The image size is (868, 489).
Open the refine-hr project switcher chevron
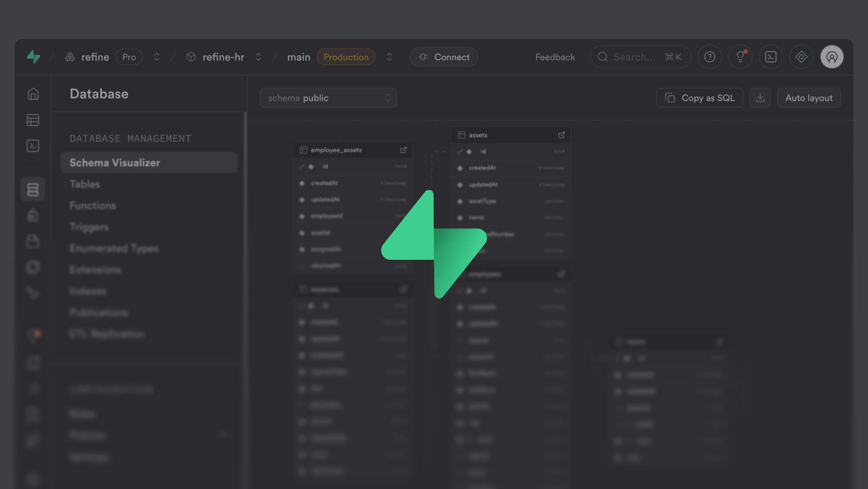258,57
